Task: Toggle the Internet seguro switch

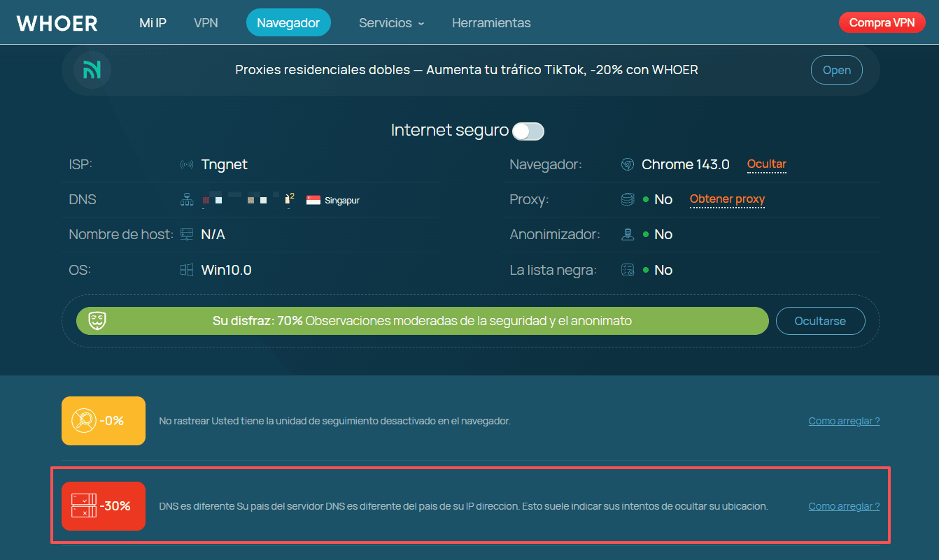Action: [528, 131]
